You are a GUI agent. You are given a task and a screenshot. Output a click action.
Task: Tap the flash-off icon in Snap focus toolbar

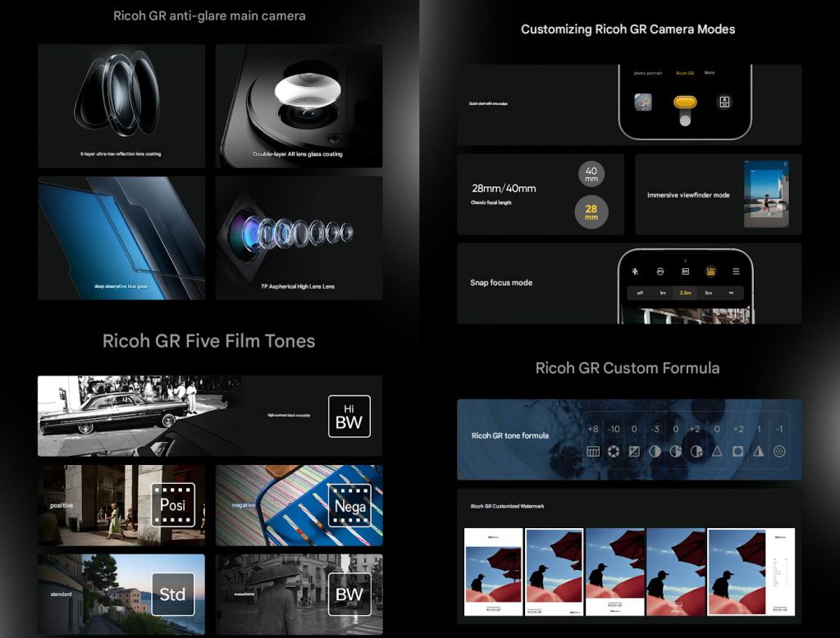[x=635, y=271]
